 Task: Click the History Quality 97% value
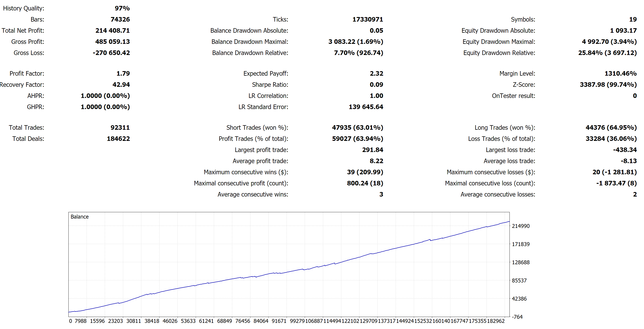(122, 8)
